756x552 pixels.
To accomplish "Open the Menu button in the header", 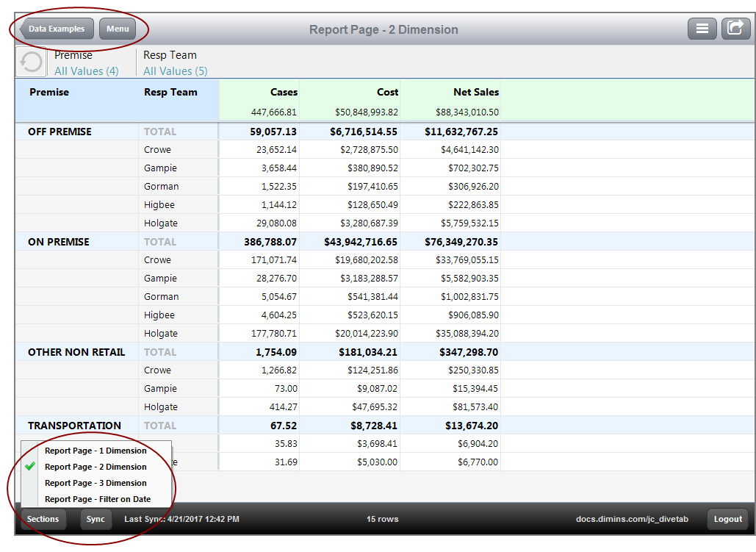I will pos(117,29).
